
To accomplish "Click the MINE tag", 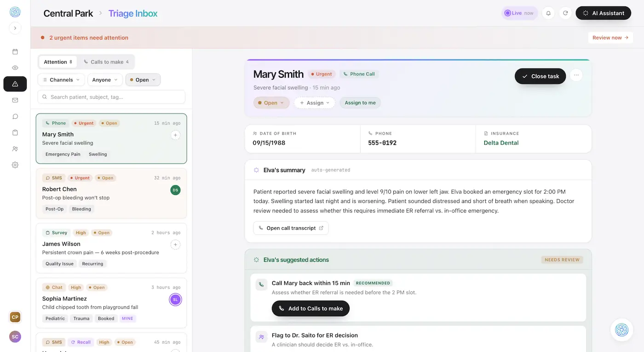I will (x=127, y=318).
